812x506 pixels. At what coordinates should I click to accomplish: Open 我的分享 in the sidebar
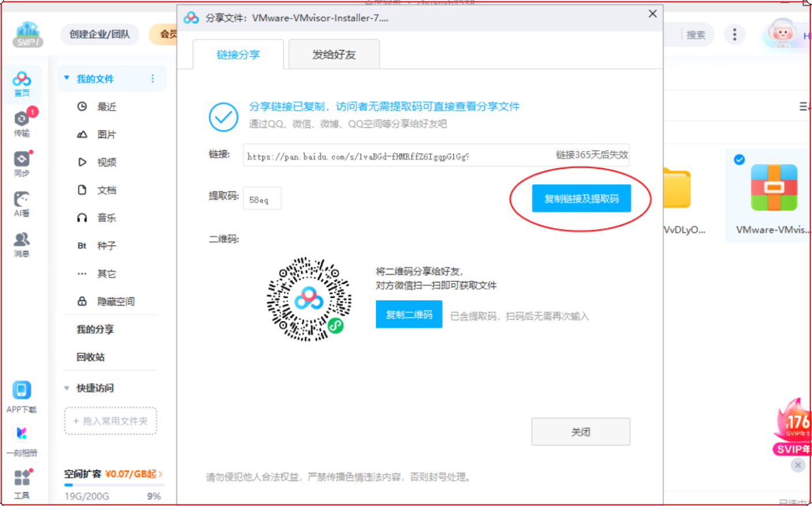point(95,329)
